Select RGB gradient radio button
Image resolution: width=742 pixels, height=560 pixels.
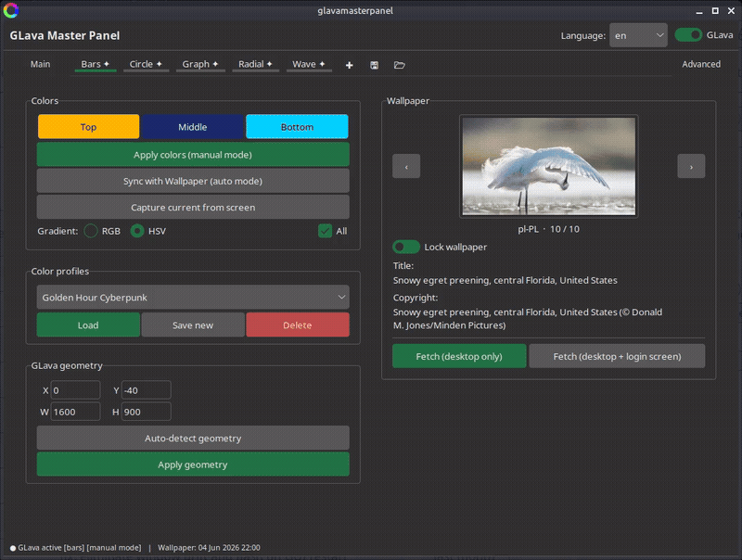pos(91,231)
